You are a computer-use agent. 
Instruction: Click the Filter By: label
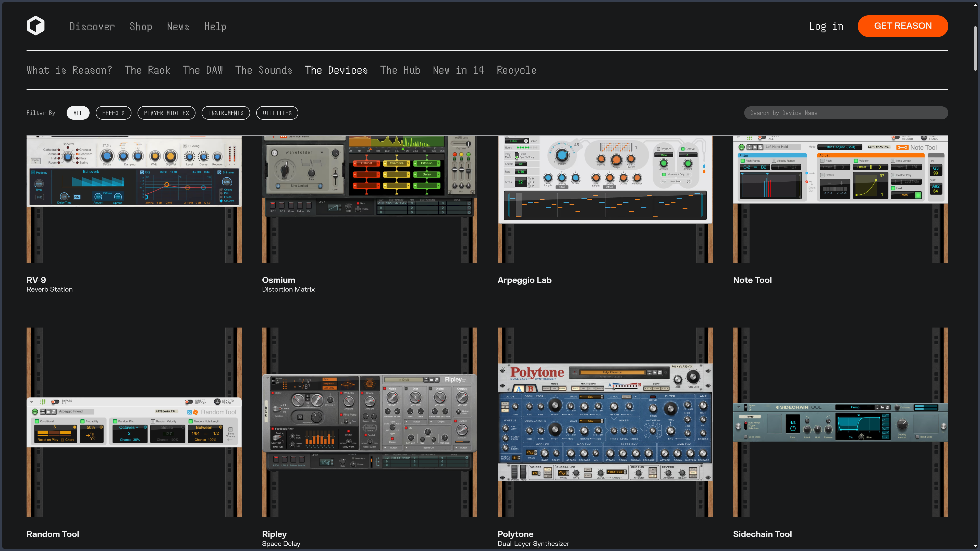(42, 113)
